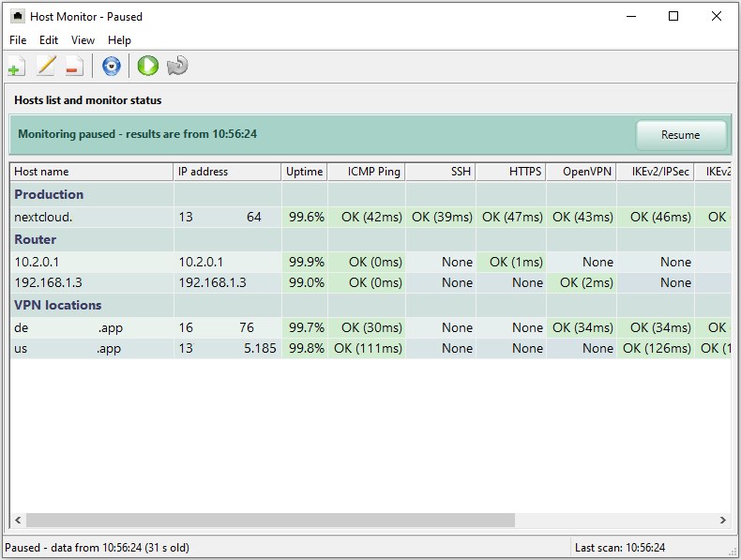Minimize the Host Monitor window
This screenshot has height=560, width=741.
coord(631,16)
